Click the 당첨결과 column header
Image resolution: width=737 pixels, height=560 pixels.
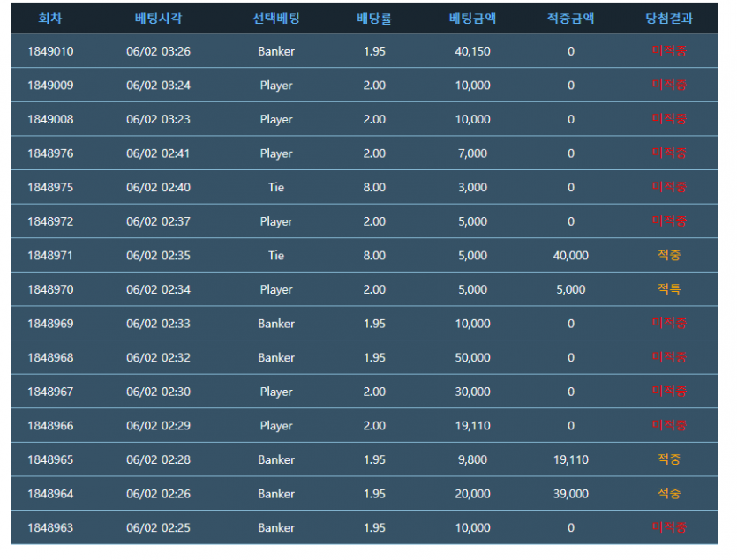pyautogui.click(x=669, y=19)
